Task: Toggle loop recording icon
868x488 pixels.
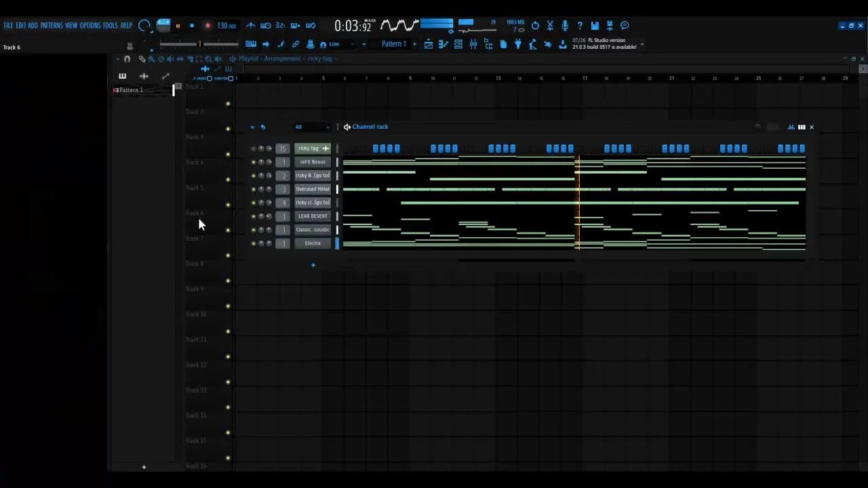Action: (x=311, y=26)
